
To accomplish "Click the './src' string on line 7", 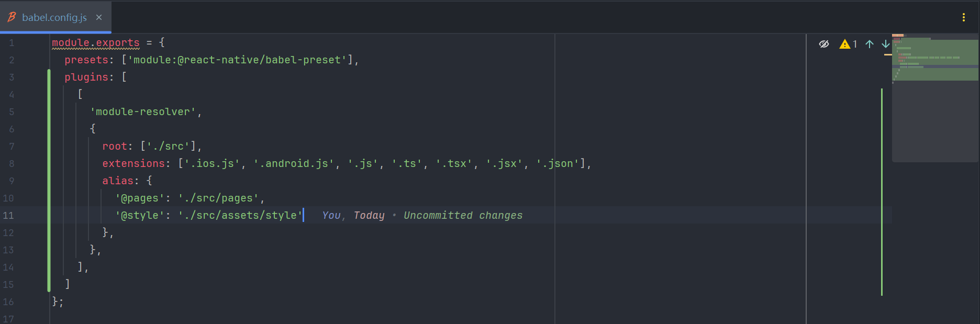I will pos(168,146).
